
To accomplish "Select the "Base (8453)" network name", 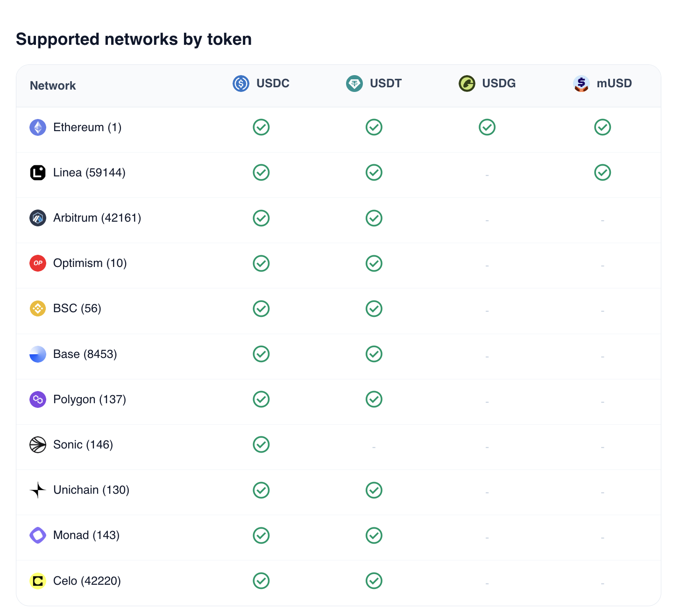I will [x=85, y=354].
